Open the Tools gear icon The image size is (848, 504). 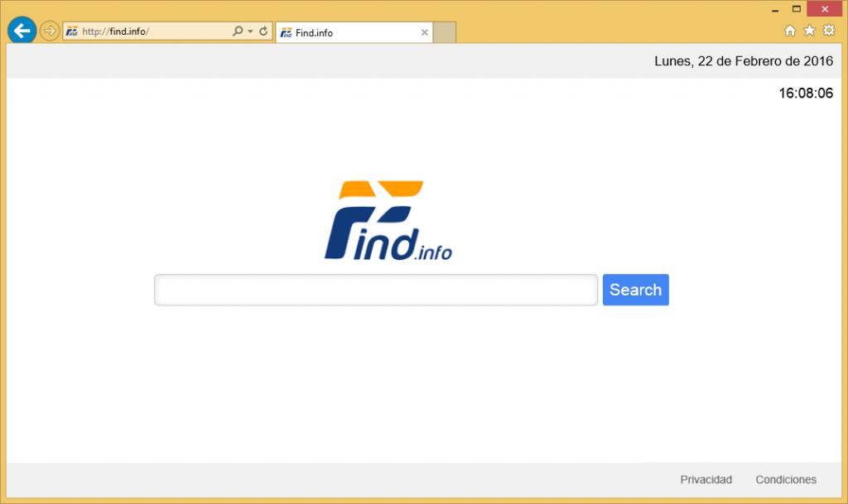coord(829,31)
